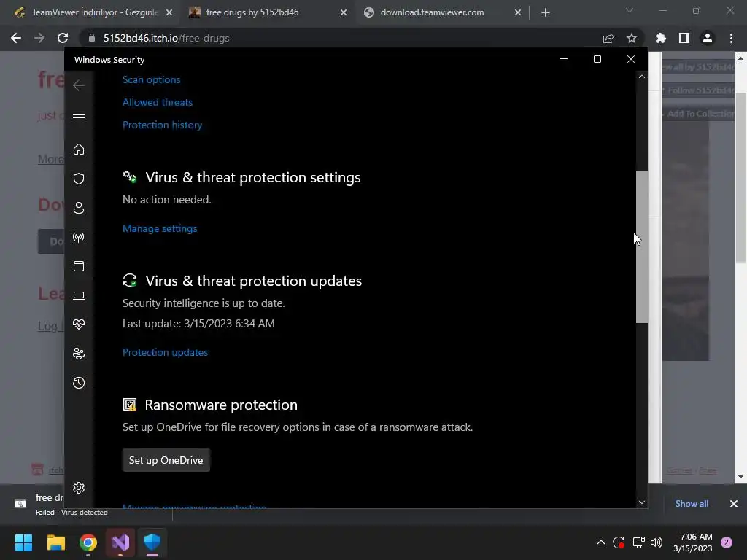Open Home in Windows Security sidebar

pyautogui.click(x=79, y=149)
